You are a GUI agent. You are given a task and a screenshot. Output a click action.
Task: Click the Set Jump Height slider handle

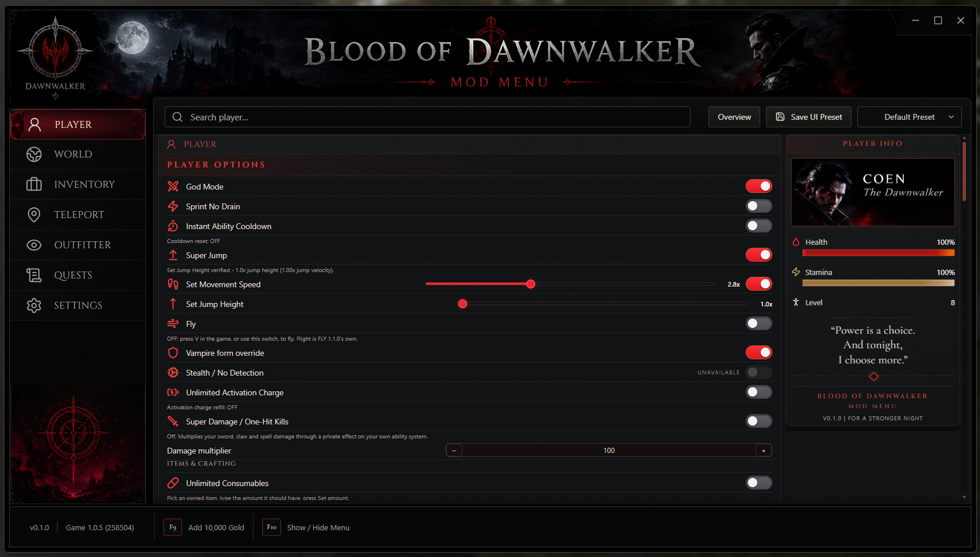click(x=462, y=304)
